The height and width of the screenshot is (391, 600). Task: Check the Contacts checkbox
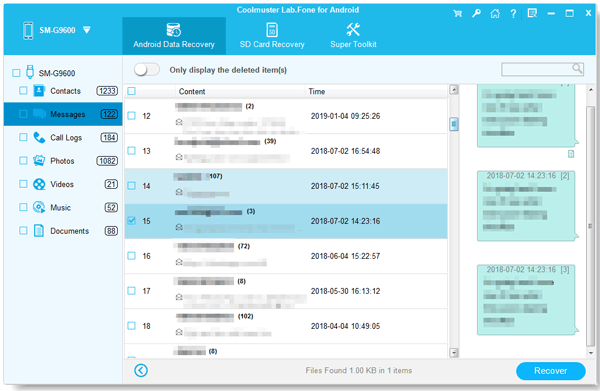(23, 91)
